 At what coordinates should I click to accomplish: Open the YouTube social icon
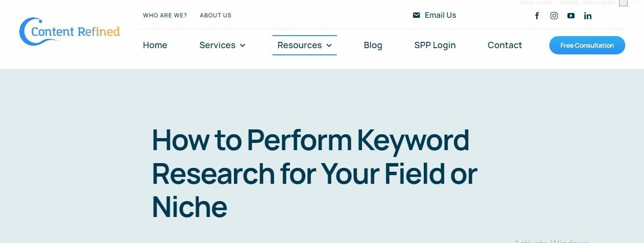click(x=571, y=16)
